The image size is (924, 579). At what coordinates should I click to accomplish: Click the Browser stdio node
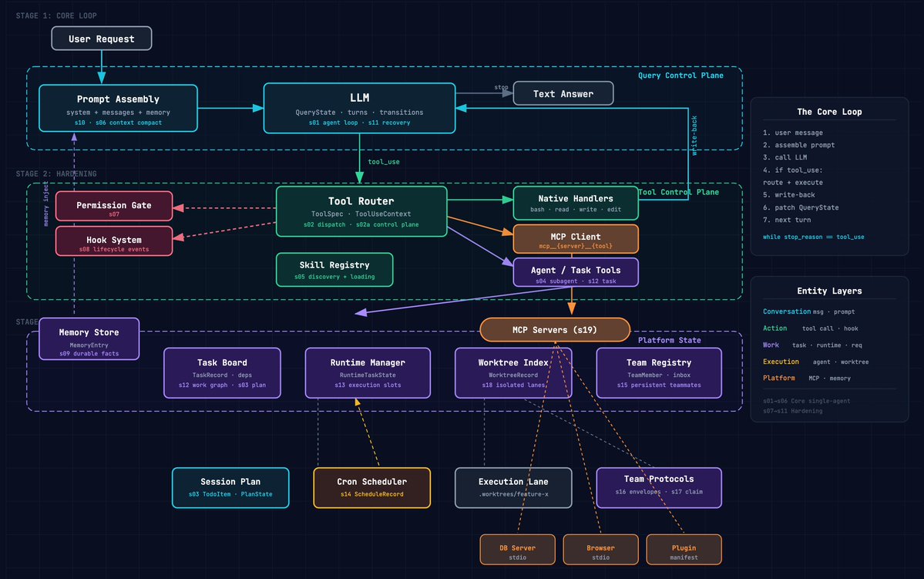600,549
